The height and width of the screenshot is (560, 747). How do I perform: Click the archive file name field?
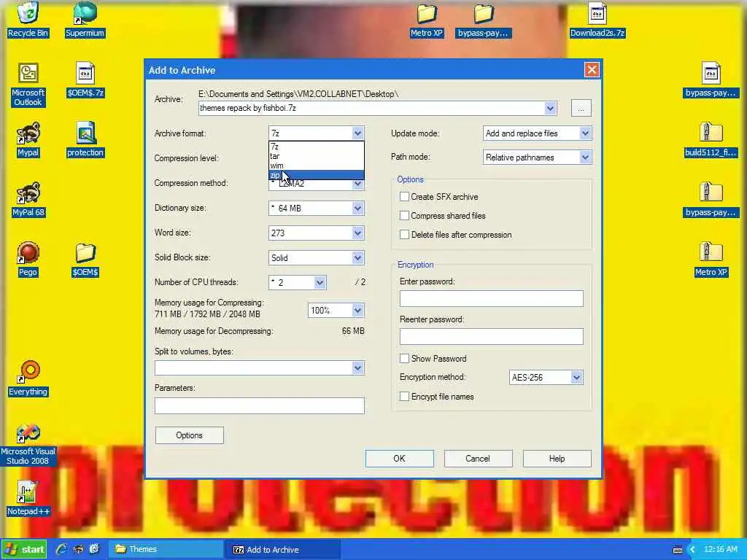(x=371, y=108)
